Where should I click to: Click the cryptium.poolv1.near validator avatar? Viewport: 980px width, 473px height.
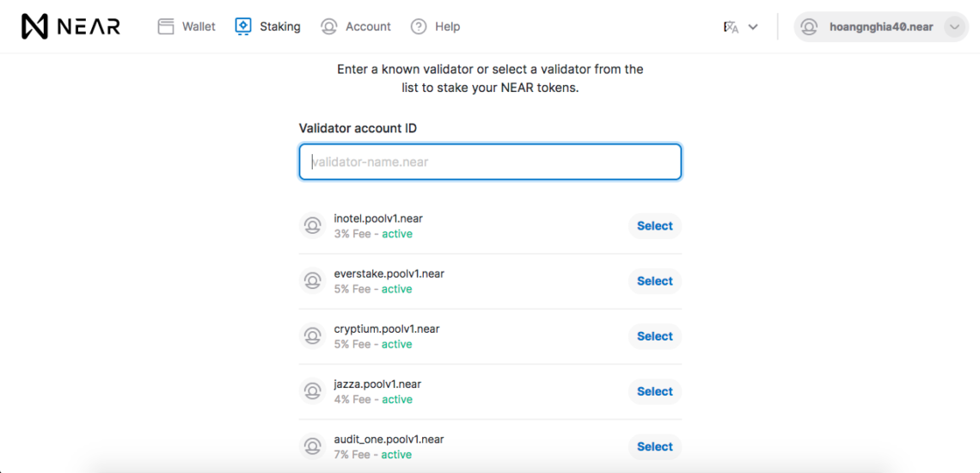click(312, 336)
